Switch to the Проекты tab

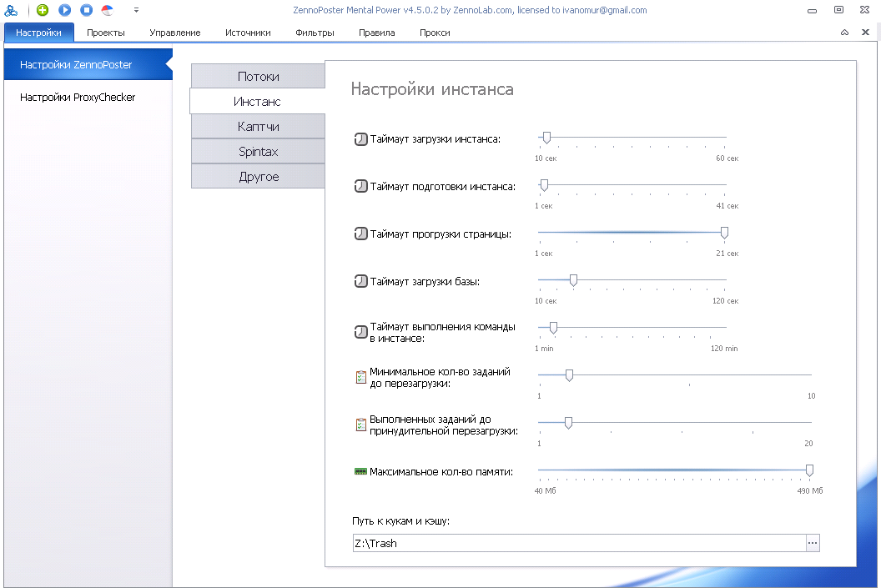click(x=106, y=33)
